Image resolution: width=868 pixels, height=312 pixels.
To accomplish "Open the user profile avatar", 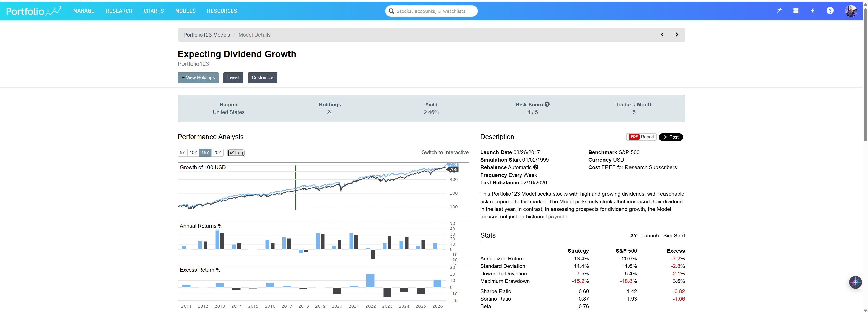I will [x=851, y=11].
